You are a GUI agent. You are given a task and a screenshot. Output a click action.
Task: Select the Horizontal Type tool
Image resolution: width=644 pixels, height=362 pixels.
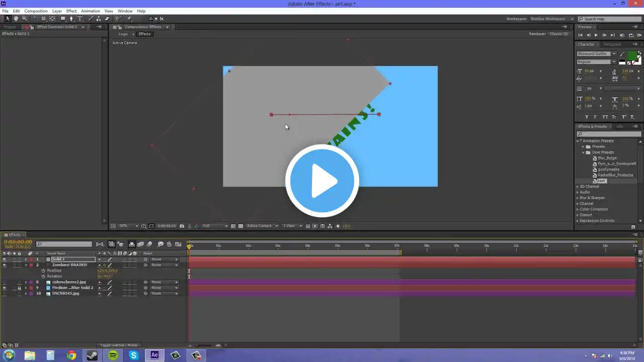pos(79,19)
